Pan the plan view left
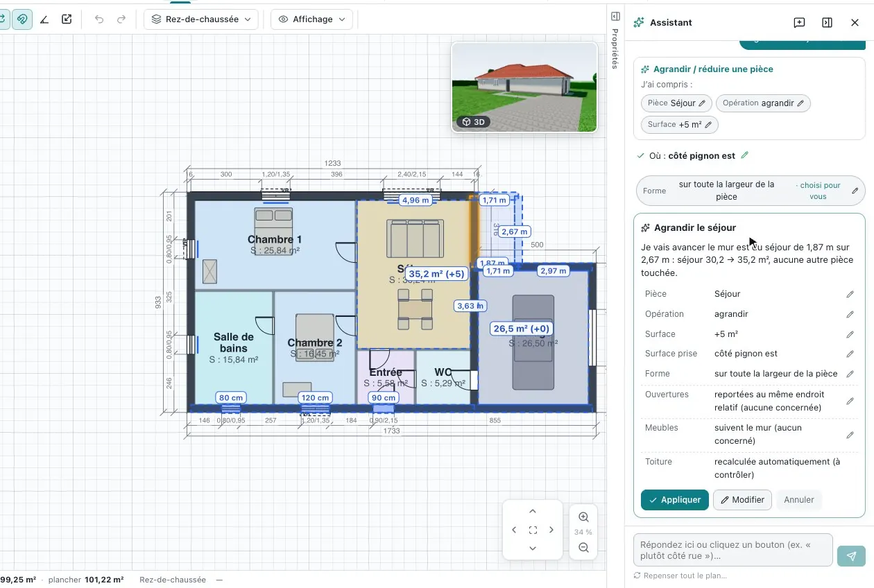 (x=514, y=530)
